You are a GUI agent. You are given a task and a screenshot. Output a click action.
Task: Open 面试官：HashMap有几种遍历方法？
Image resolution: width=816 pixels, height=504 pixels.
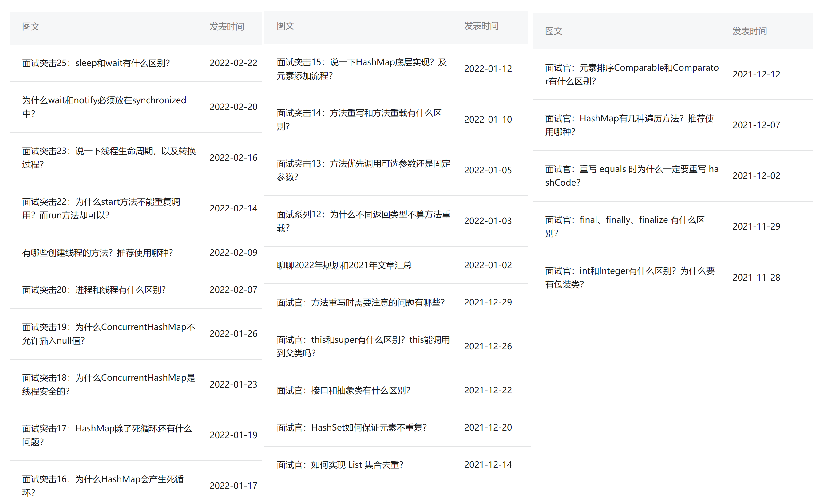pyautogui.click(x=629, y=125)
